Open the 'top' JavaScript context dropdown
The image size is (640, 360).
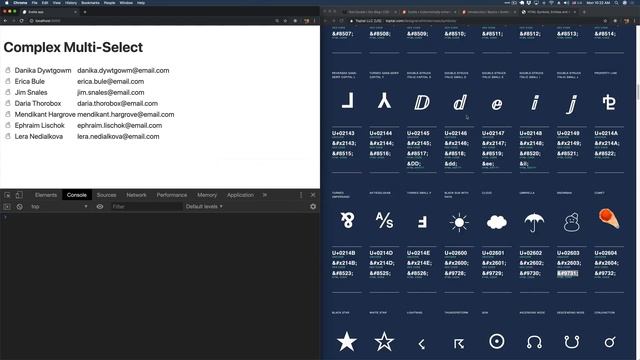[x=59, y=207]
